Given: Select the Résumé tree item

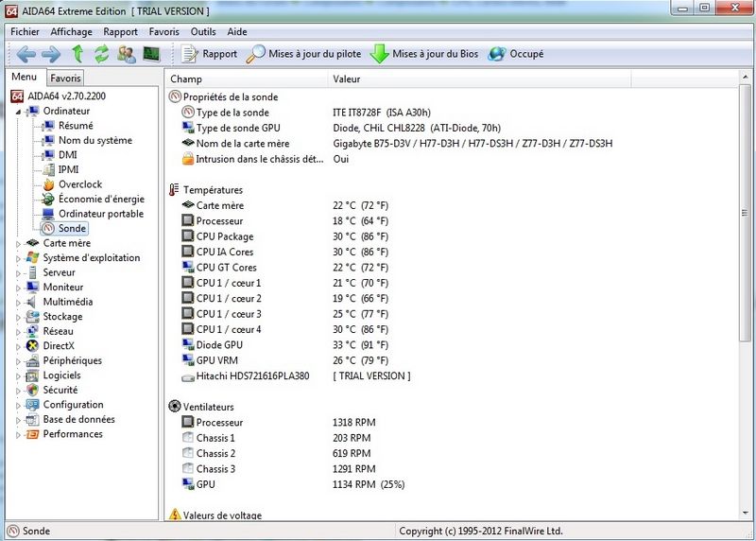Looking at the screenshot, I should click(76, 126).
